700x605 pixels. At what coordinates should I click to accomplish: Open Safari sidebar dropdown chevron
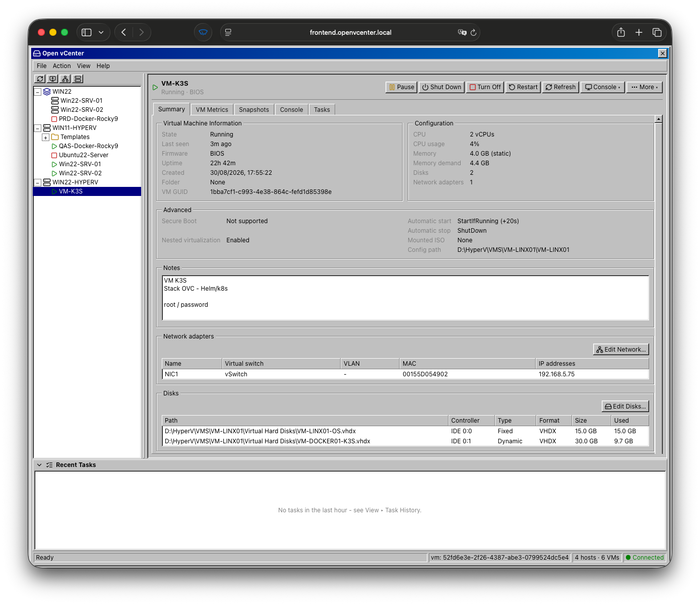tap(101, 32)
